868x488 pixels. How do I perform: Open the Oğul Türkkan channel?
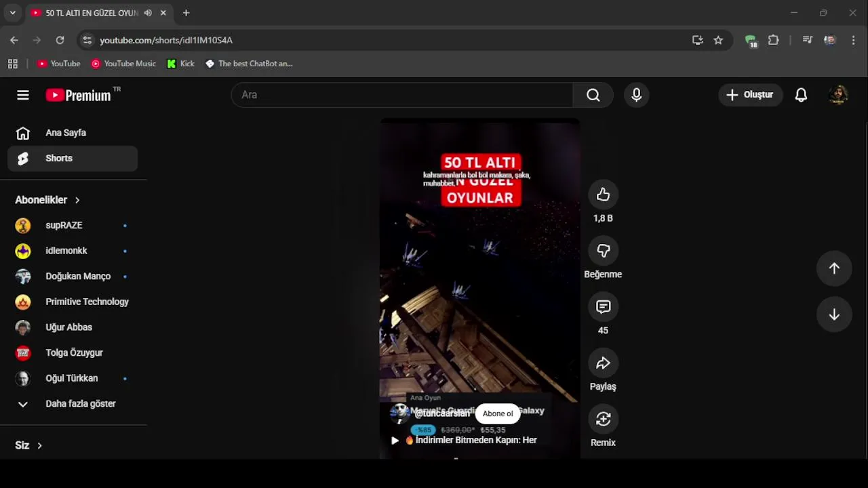point(73,378)
